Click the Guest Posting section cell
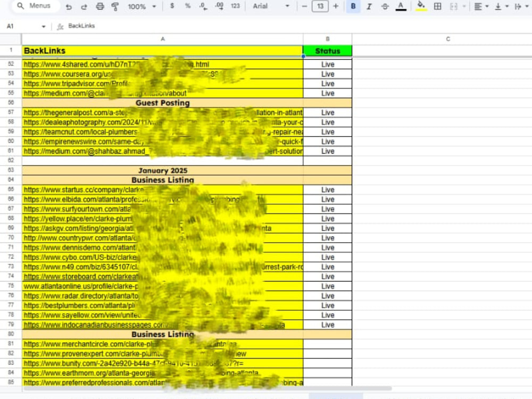 (162, 103)
